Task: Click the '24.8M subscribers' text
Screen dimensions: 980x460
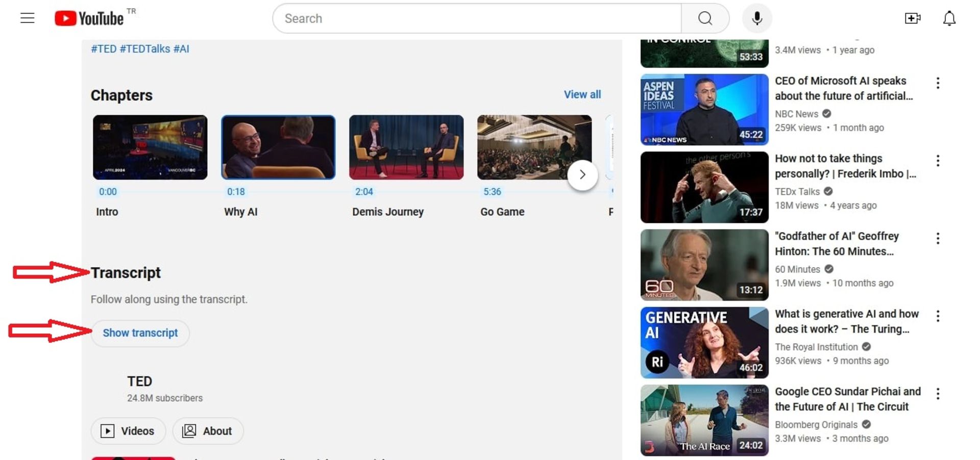Action: [x=165, y=398]
